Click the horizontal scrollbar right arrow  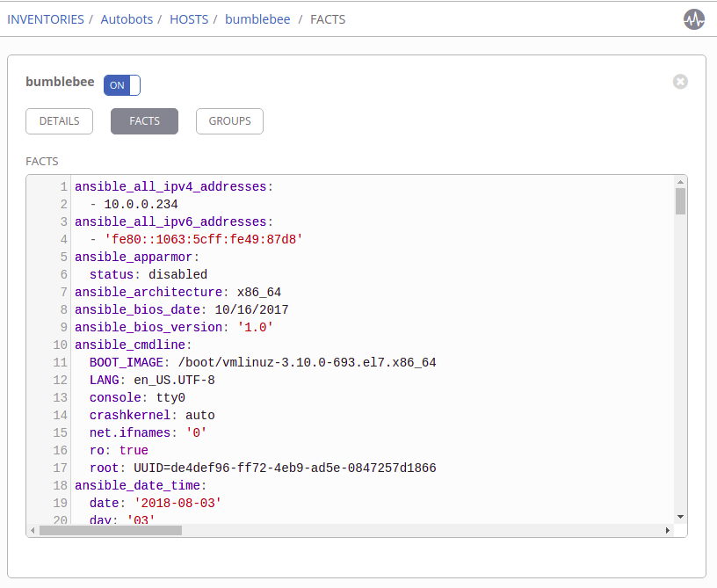(x=668, y=531)
